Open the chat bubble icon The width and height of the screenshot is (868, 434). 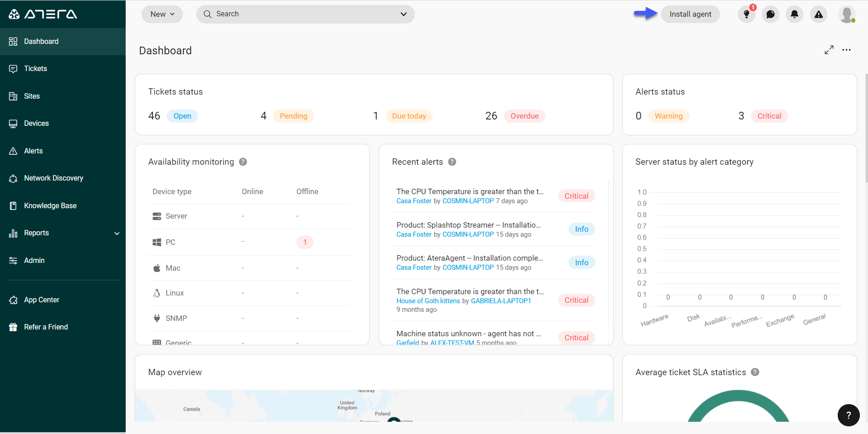point(770,14)
